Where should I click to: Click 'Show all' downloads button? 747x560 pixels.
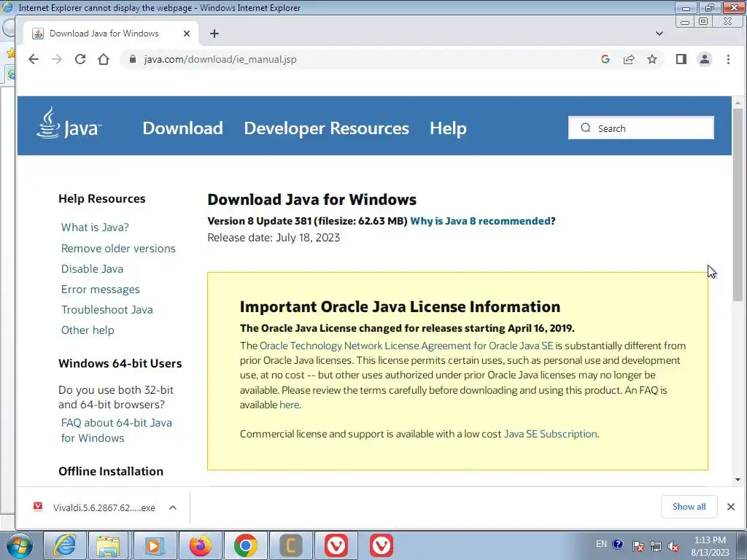tap(689, 507)
